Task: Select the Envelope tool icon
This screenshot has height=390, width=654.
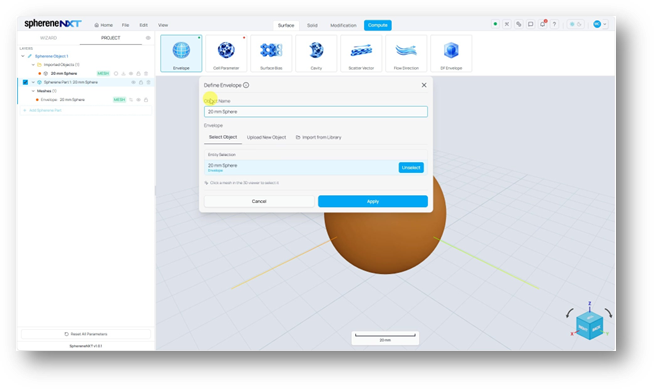Action: click(x=181, y=53)
